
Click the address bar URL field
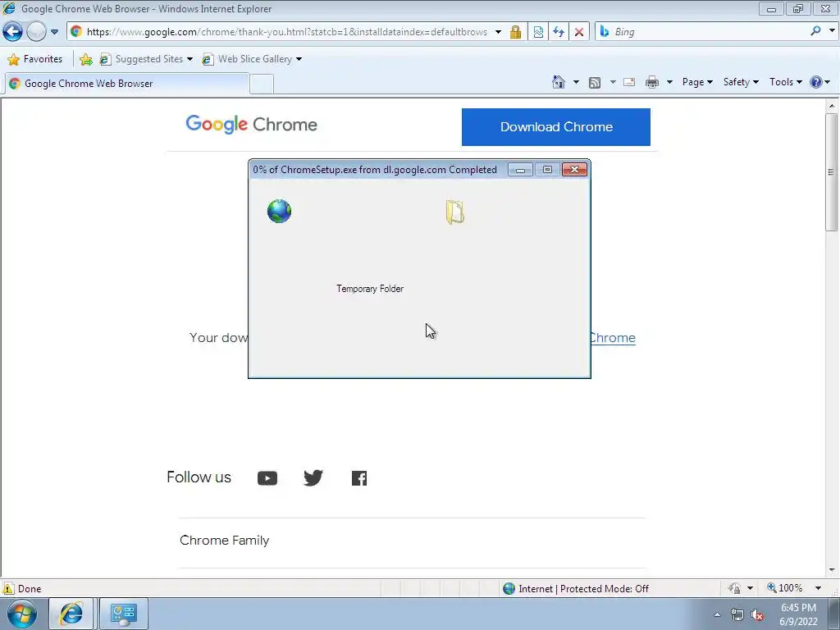[x=286, y=32]
